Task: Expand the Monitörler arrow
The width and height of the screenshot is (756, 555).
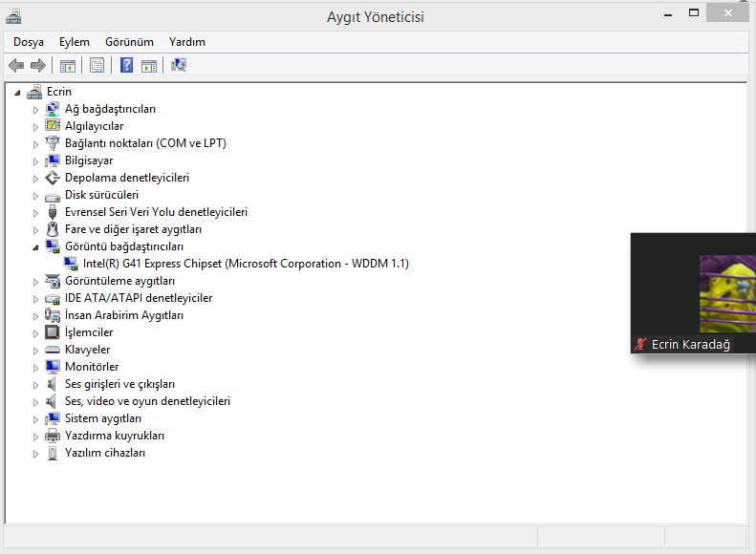Action: (x=35, y=368)
